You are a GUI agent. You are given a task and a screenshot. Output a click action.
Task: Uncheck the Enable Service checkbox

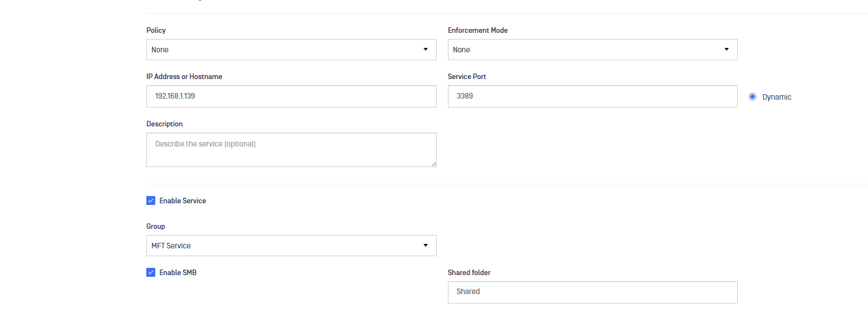pos(151,200)
